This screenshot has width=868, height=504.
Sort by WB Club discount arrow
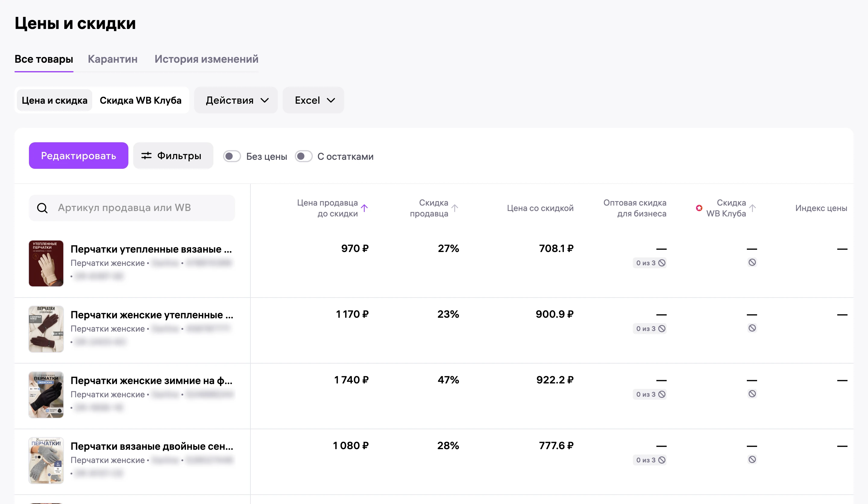(753, 208)
